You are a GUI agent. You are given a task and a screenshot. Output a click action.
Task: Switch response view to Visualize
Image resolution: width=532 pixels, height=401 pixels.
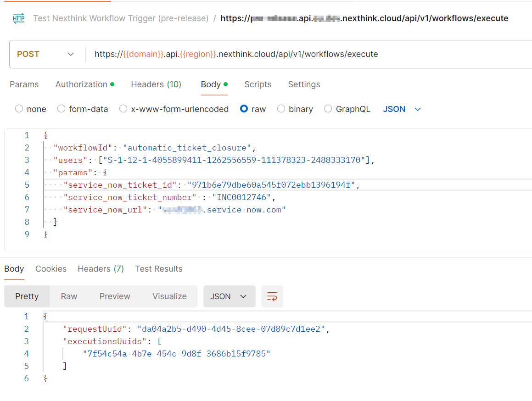coord(169,296)
